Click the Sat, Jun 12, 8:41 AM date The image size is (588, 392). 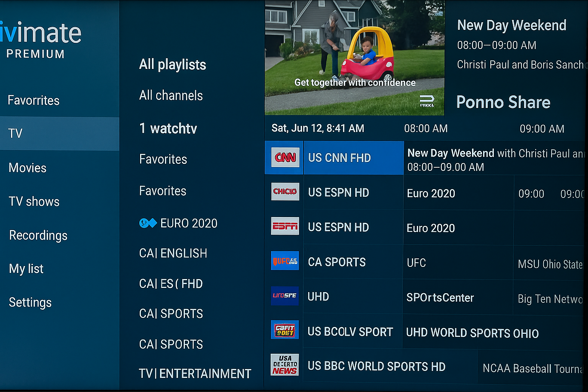tap(318, 128)
